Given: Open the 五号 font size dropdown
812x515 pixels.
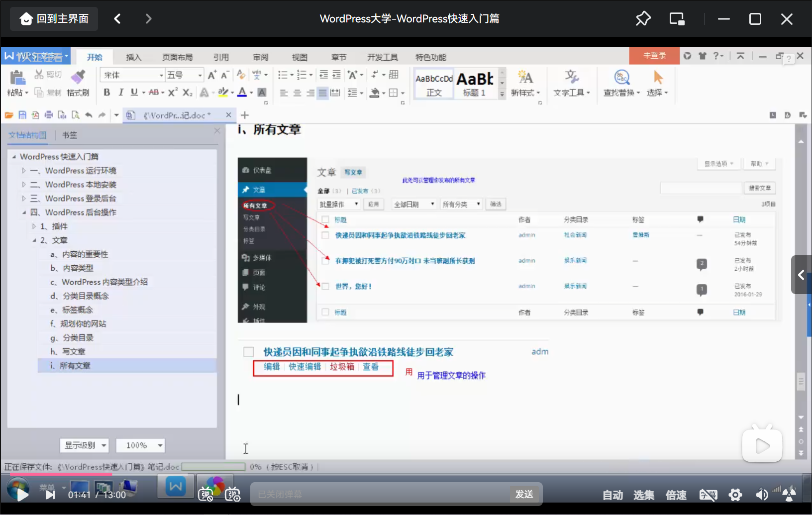Looking at the screenshot, I should point(200,75).
